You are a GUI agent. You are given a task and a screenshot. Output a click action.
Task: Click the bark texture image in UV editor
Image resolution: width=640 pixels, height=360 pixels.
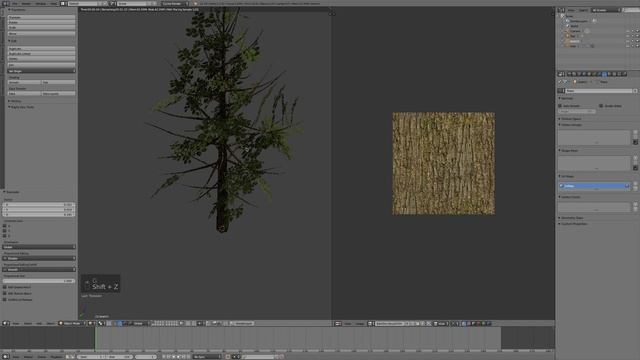coord(444,163)
